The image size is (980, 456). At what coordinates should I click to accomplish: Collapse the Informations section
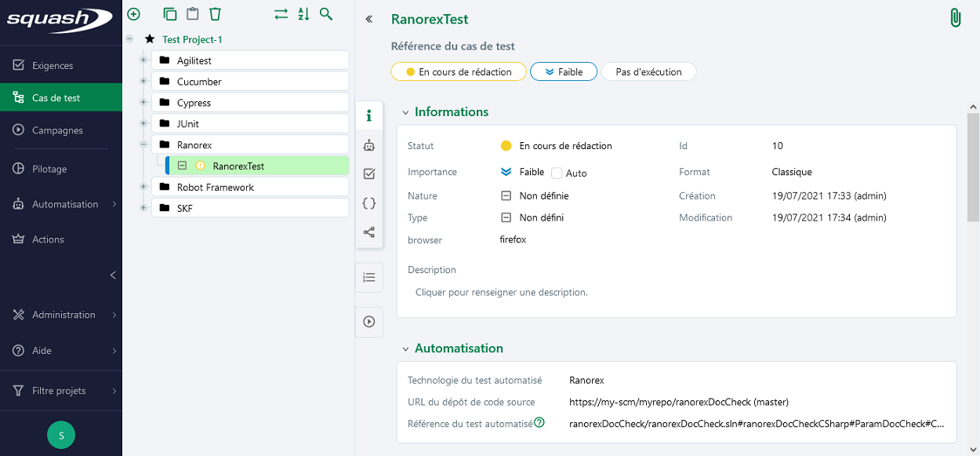point(405,111)
